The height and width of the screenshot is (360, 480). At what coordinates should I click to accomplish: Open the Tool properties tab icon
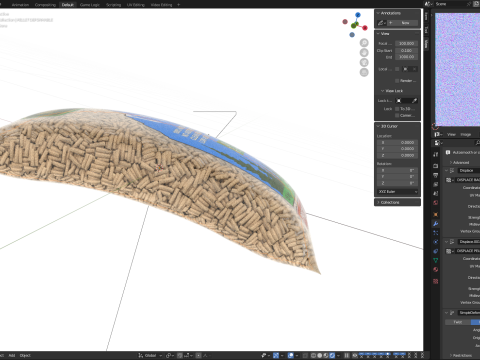pyautogui.click(x=435, y=154)
